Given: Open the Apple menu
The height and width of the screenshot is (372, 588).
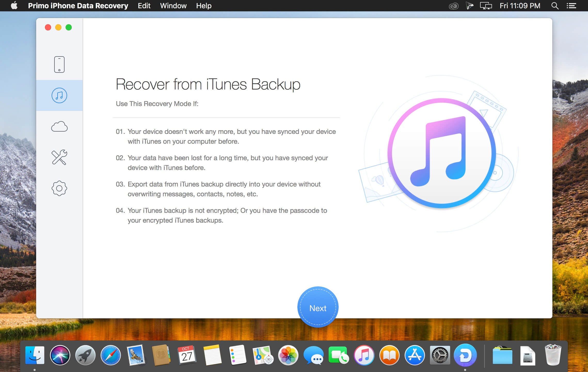Looking at the screenshot, I should 14,5.
